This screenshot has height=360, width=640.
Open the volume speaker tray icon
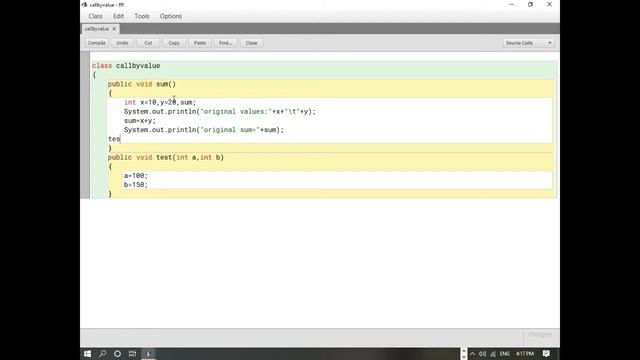(482, 354)
